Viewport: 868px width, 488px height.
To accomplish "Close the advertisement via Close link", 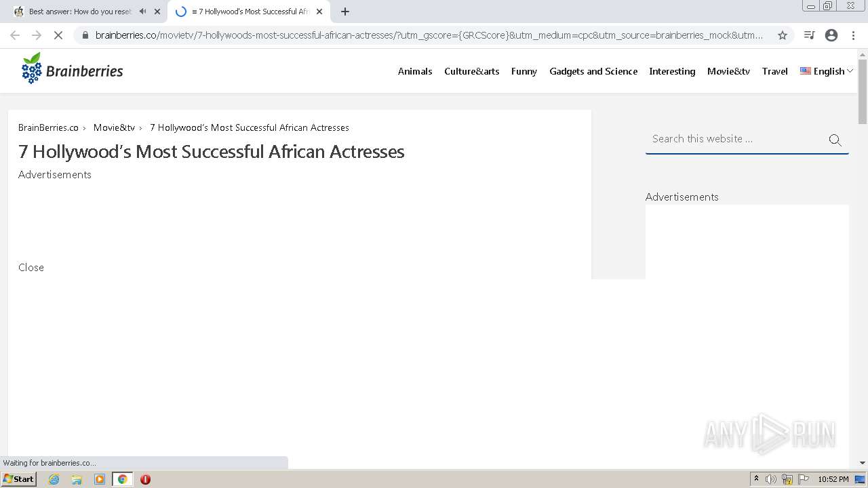I will 31,268.
